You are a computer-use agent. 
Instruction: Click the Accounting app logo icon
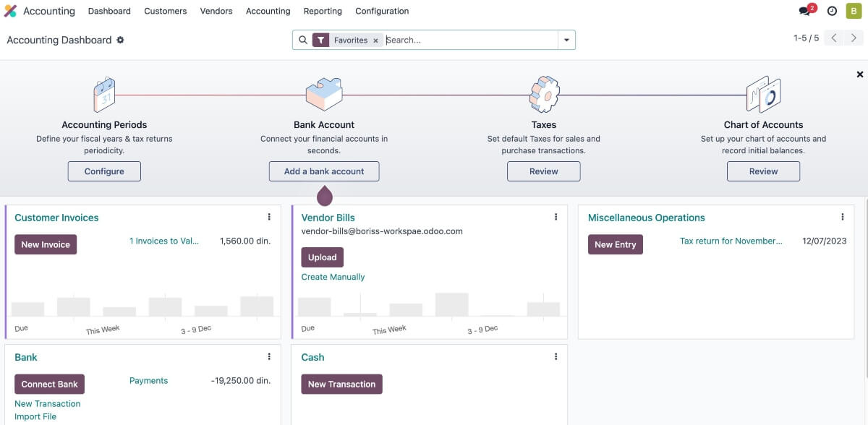pos(11,11)
